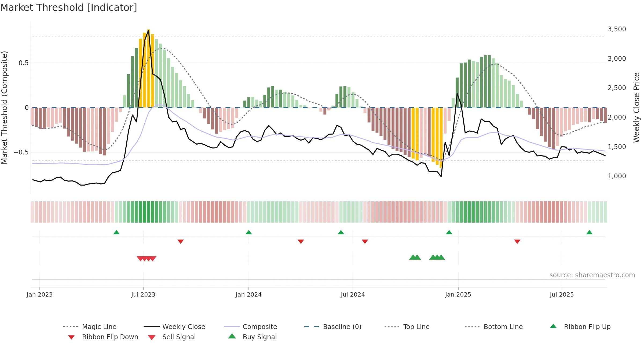644x362 pixels.
Task: Toggle the Ribbon Flip Down legend entry
Action: coord(103,337)
